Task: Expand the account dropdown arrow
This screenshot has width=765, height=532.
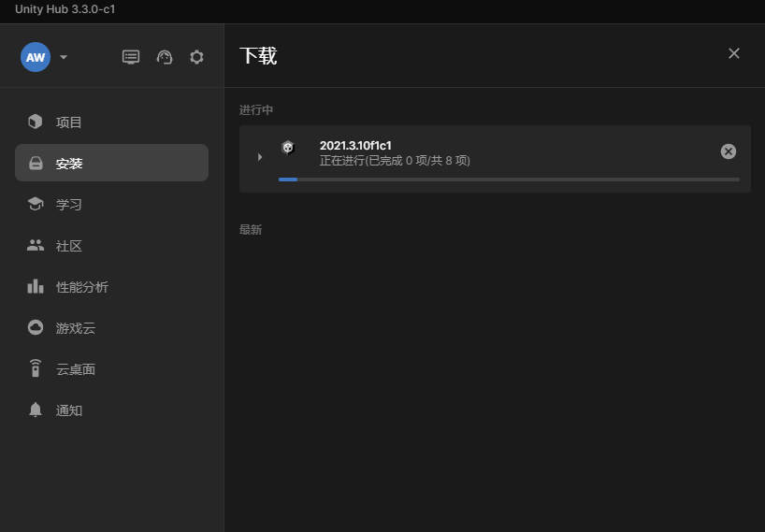Action: pos(64,57)
